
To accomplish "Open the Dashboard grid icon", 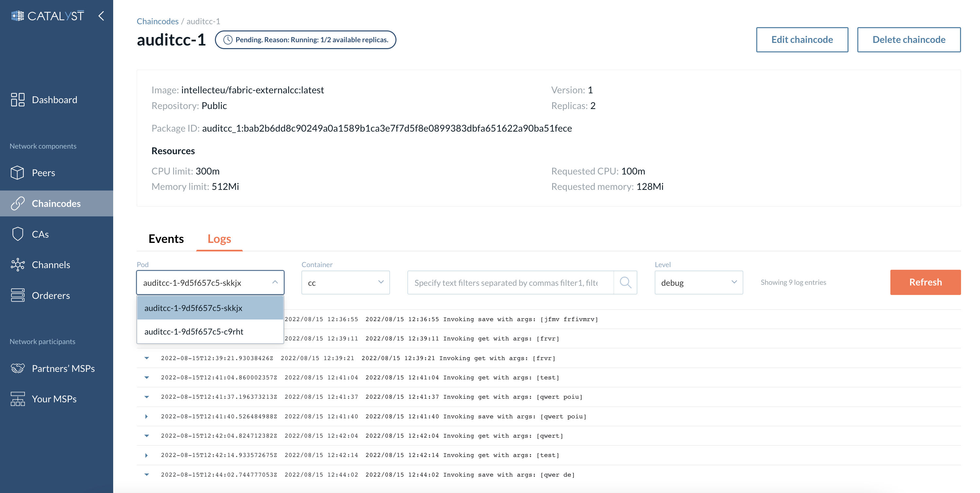I will pyautogui.click(x=18, y=100).
